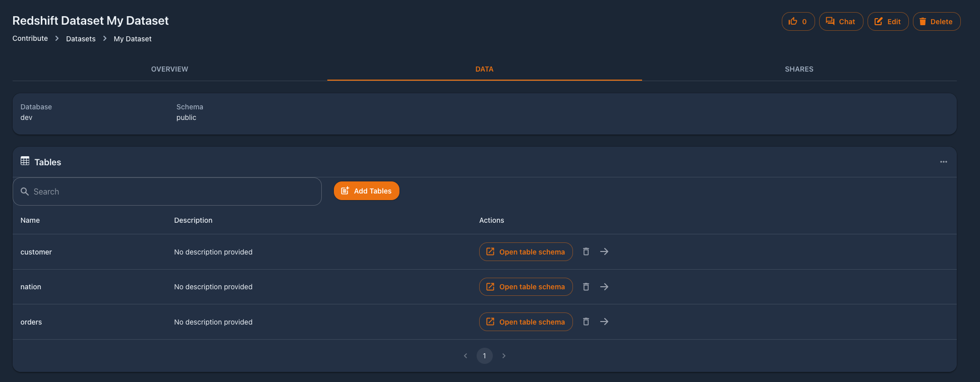
Task: Open the Tables panel three-dot menu
Action: (943, 162)
